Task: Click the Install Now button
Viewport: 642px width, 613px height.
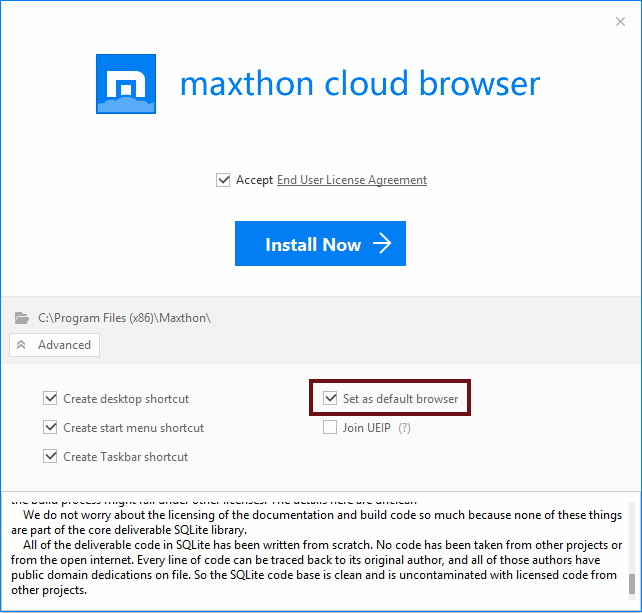Action: (320, 243)
